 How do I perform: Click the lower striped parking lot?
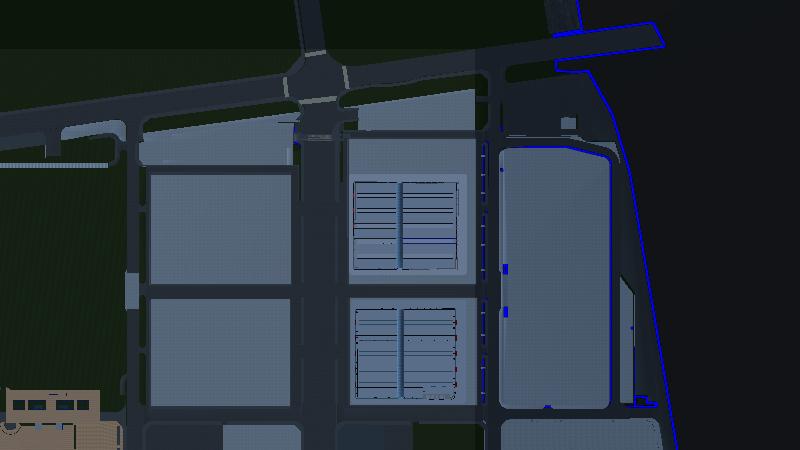405,352
